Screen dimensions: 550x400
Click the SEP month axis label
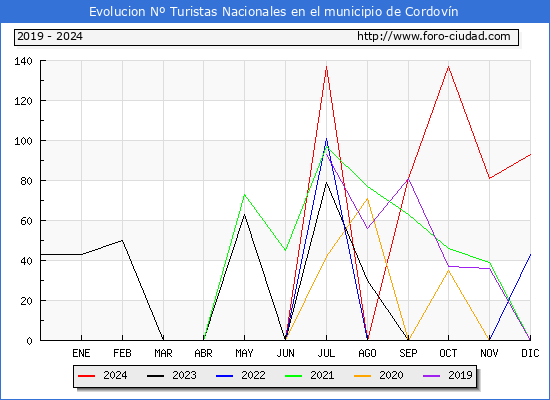pos(408,353)
